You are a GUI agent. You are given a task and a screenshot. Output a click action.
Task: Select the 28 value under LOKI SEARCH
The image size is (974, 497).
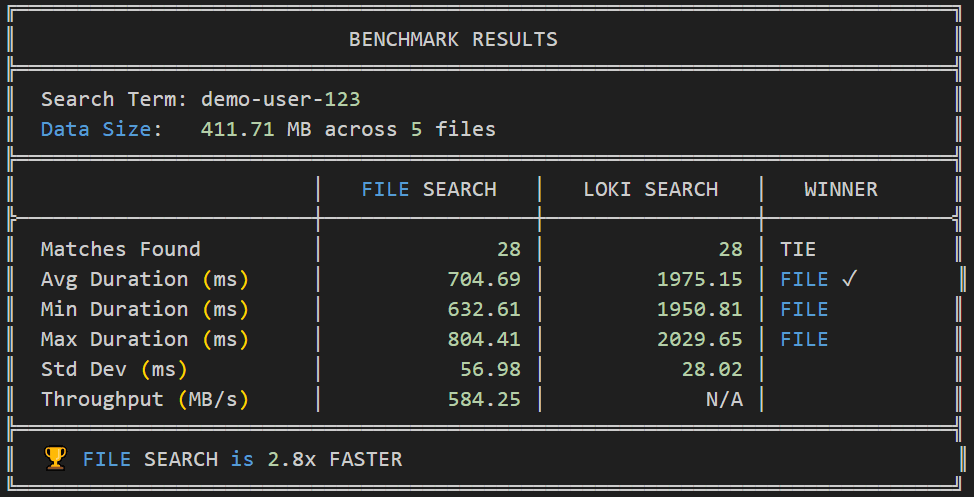coord(730,249)
